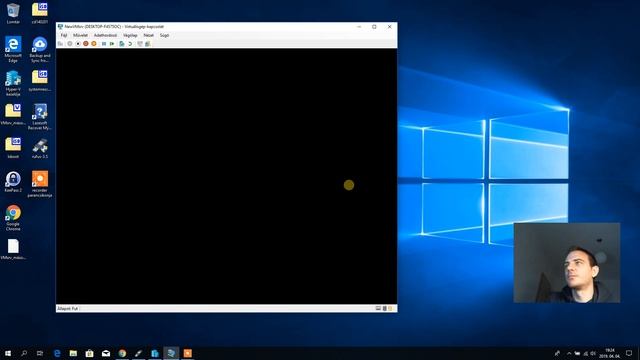640x360 pixels.
Task: Select the systemresc... desktop folder
Action: click(40, 81)
